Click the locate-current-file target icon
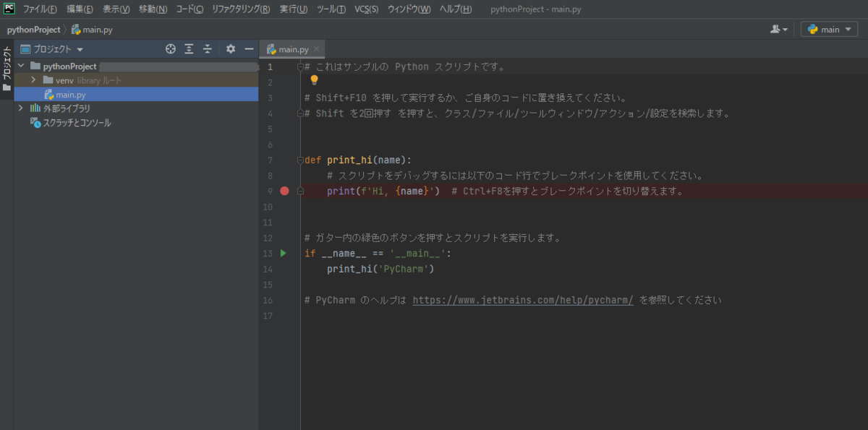The image size is (868, 430). point(171,49)
